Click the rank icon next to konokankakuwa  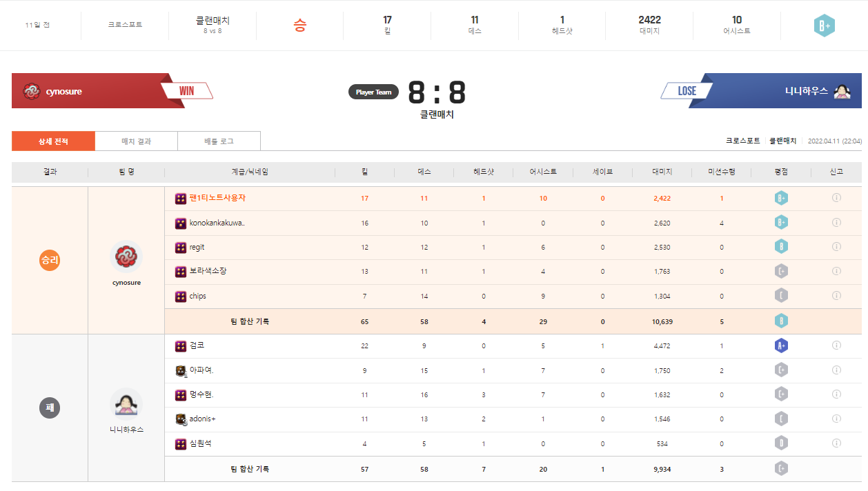point(181,223)
